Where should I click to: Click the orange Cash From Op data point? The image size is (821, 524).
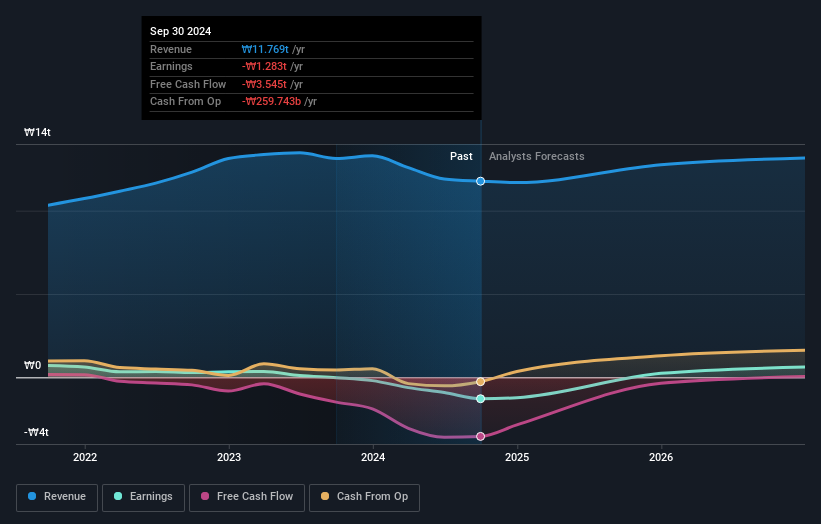coord(480,382)
